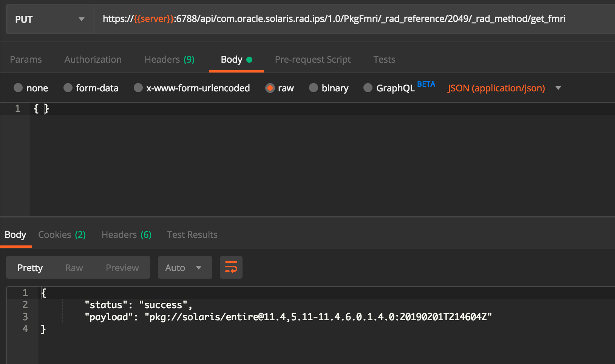This screenshot has width=615, height=364.
Task: Open the PUT method dropdown
Action: [50, 19]
